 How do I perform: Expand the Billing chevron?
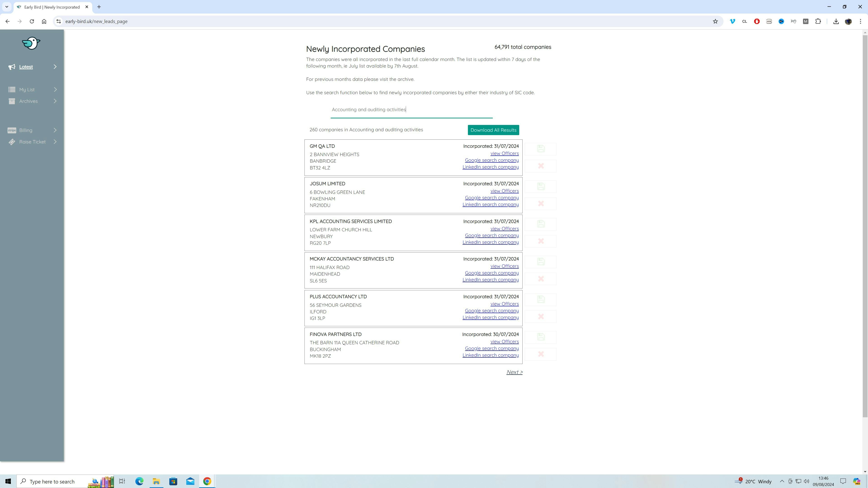pyautogui.click(x=55, y=130)
